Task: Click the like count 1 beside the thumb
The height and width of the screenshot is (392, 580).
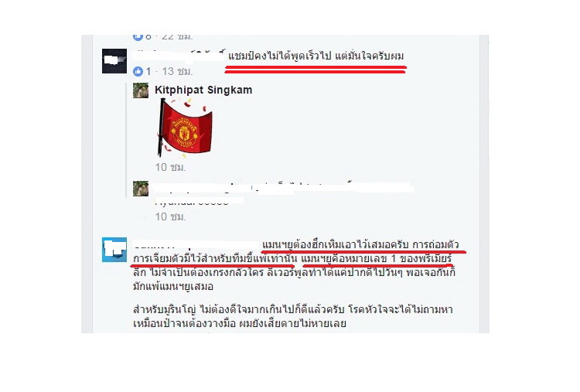Action: pyautogui.click(x=148, y=71)
